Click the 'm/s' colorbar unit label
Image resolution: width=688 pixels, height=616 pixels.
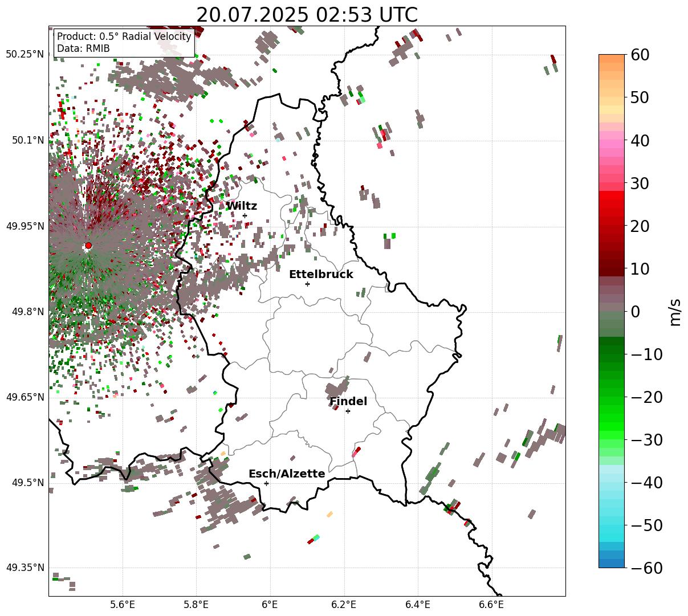point(675,311)
